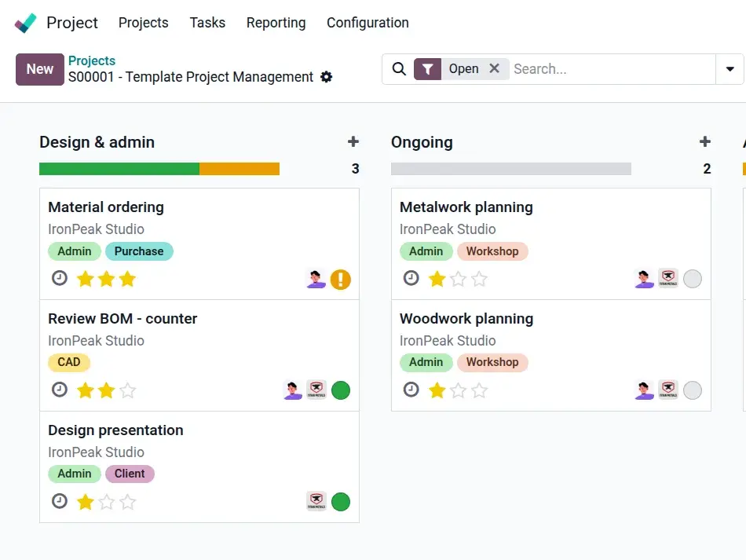The image size is (746, 560).
Task: Add a task in Design & admin column
Action: [353, 142]
